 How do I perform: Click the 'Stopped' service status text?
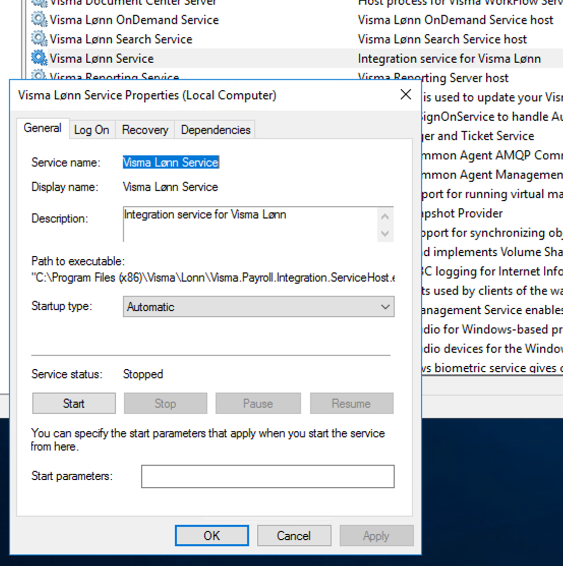click(143, 374)
